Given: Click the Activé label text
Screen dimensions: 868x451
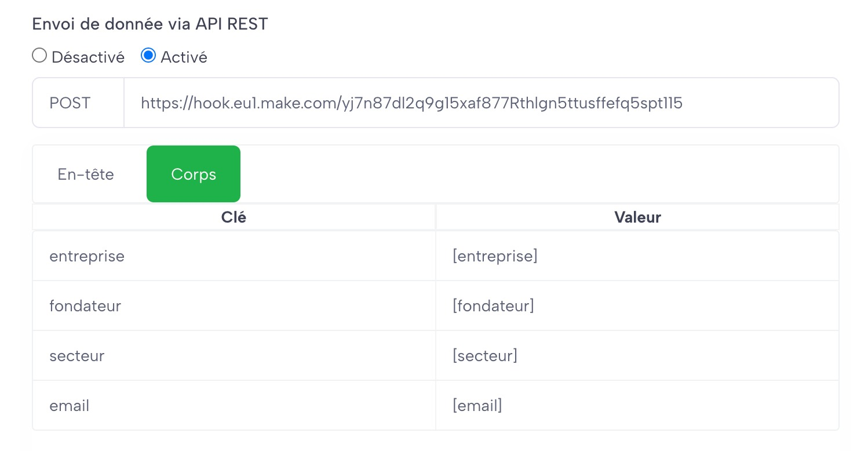Looking at the screenshot, I should (184, 57).
